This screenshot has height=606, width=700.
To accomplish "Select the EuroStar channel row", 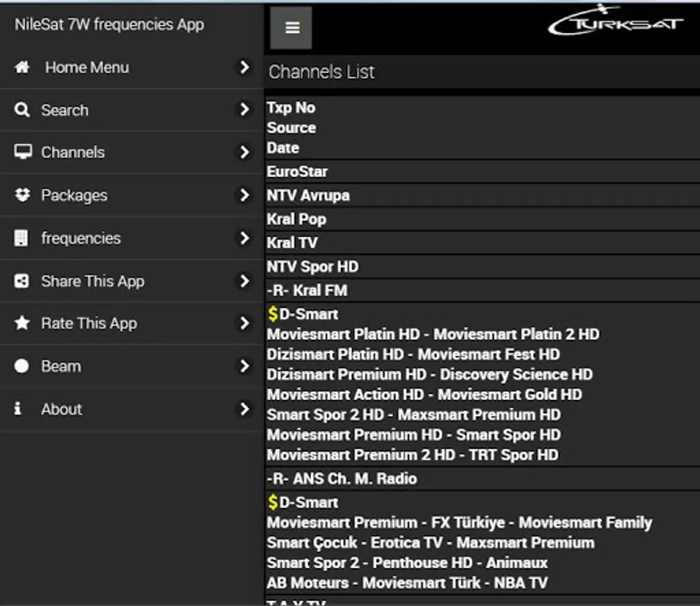I will pyautogui.click(x=483, y=172).
